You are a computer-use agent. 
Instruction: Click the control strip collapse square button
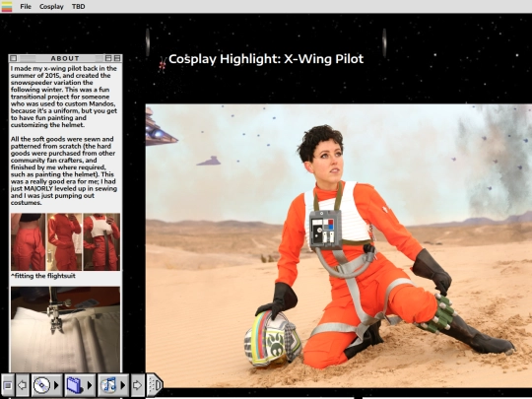(8, 385)
